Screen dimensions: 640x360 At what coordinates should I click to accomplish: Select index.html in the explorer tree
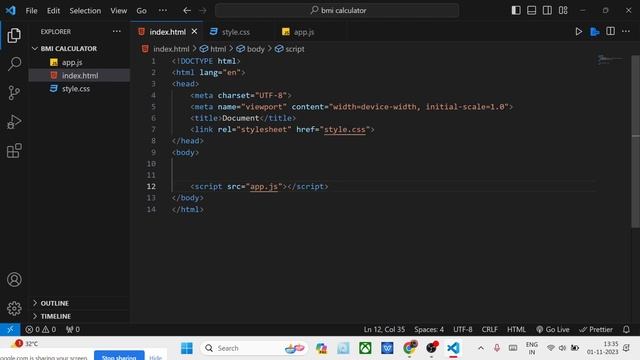coord(80,76)
